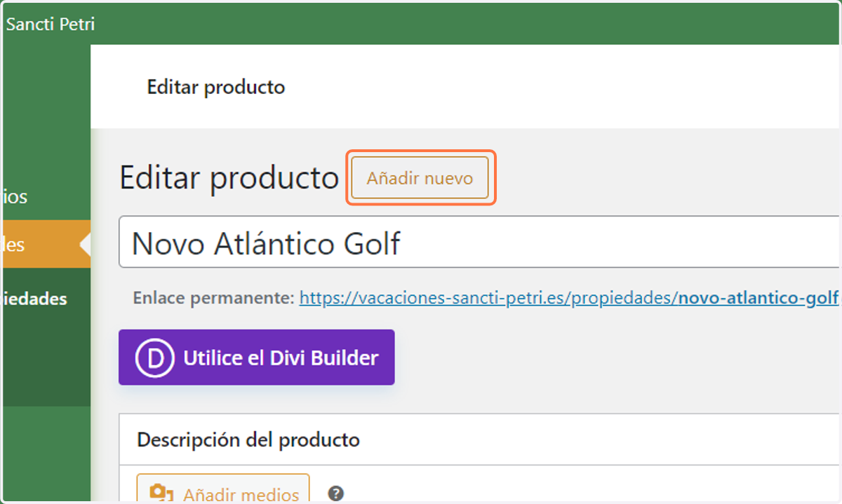Click the large 'Editar producto' page heading

click(x=229, y=178)
